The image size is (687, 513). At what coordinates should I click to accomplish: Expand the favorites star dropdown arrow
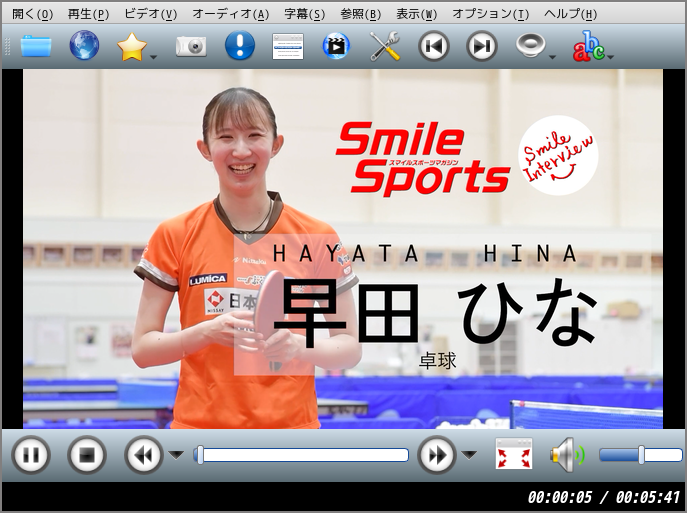pyautogui.click(x=153, y=57)
